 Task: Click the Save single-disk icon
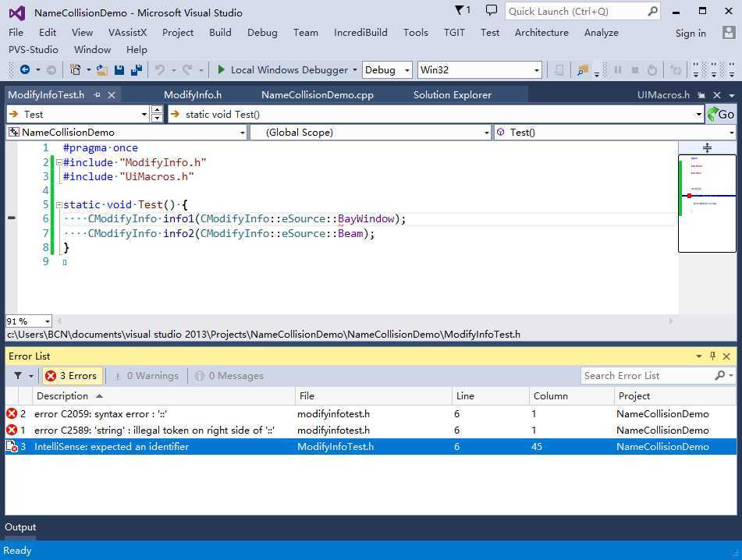click(x=119, y=70)
